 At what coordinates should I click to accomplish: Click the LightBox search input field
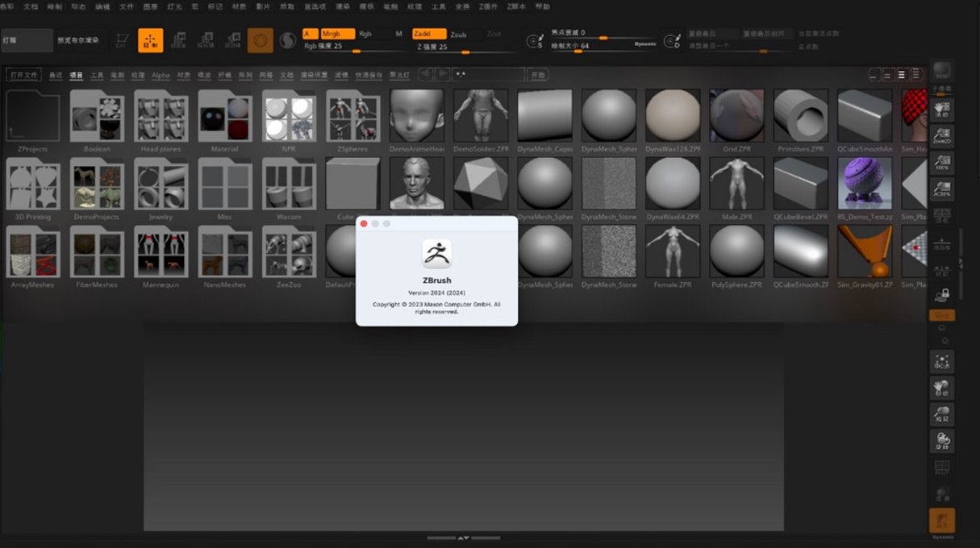(x=489, y=75)
